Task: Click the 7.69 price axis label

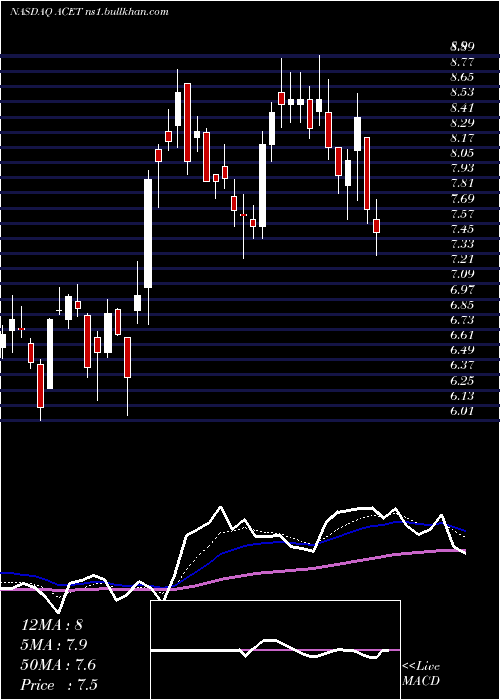Action: pyautogui.click(x=462, y=199)
